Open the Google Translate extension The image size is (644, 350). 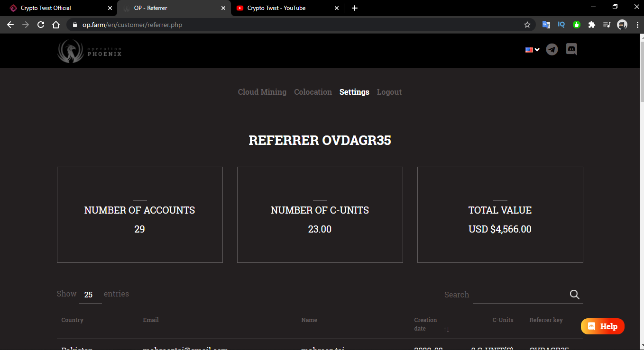coord(546,25)
